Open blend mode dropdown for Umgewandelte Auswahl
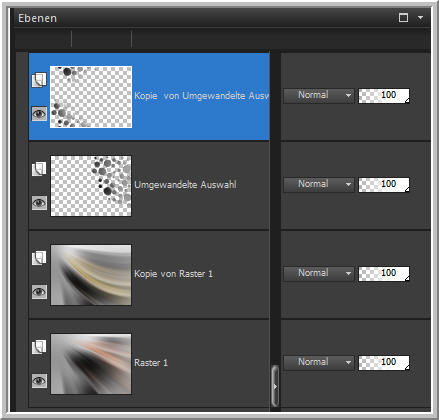This screenshot has width=439, height=420. (319, 184)
